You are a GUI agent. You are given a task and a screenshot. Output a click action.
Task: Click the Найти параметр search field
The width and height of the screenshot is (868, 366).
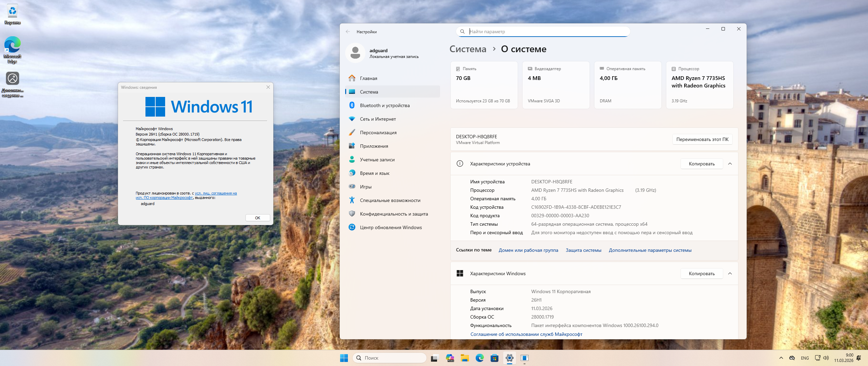(x=546, y=32)
